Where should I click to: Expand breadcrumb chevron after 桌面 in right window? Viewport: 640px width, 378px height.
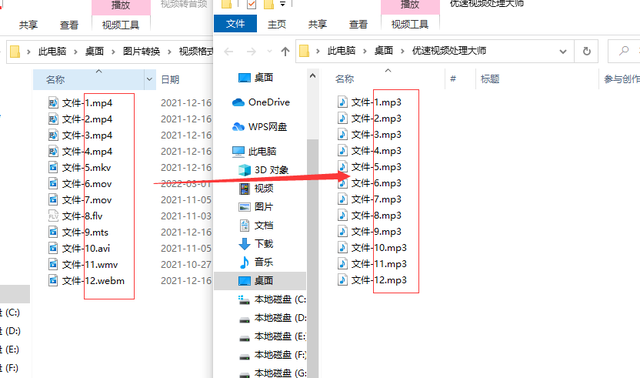tap(402, 51)
